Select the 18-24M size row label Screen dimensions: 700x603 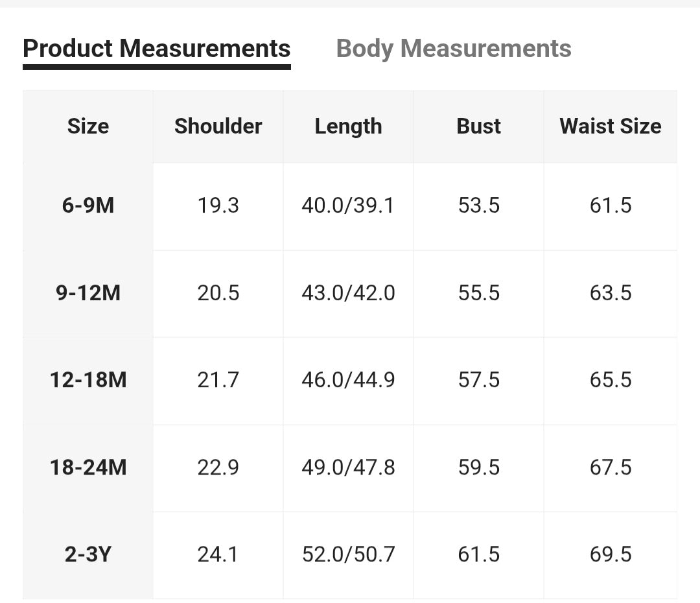click(88, 467)
